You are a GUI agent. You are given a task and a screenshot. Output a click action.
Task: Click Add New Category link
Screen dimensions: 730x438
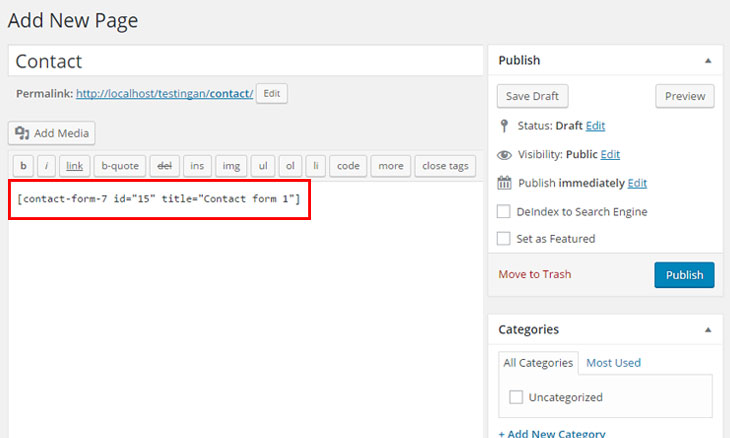tap(552, 433)
